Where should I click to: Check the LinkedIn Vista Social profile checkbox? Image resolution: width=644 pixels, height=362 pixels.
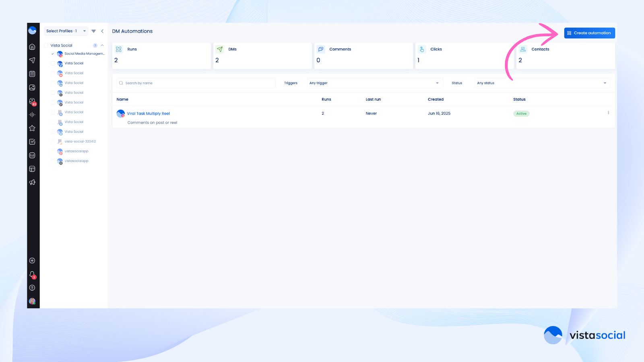click(x=53, y=83)
